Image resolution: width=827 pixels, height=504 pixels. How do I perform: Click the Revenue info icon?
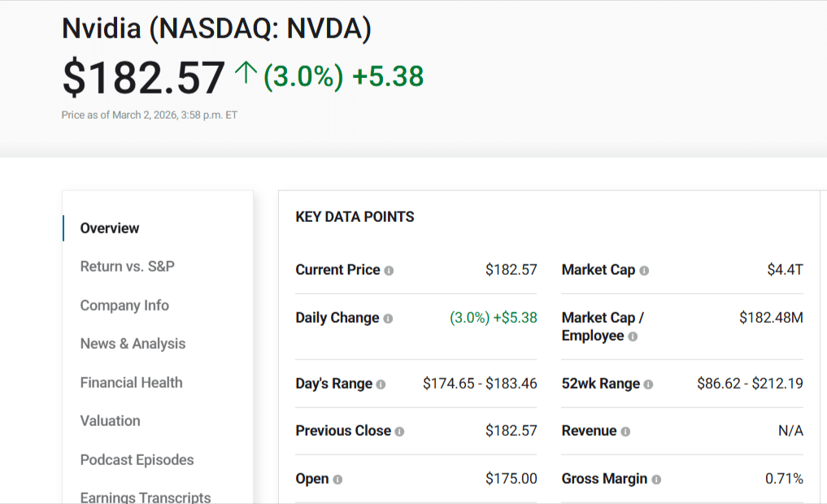point(626,430)
